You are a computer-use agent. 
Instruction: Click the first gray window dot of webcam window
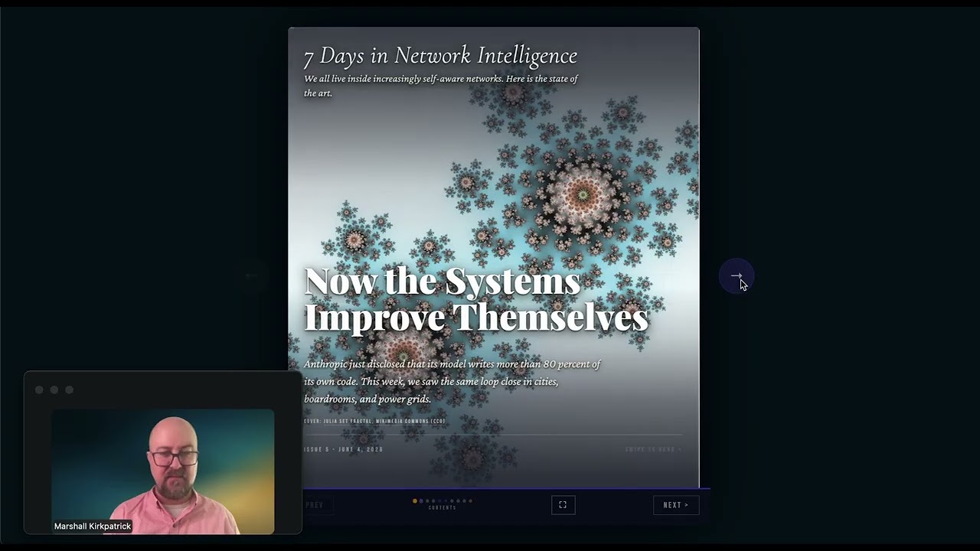coord(39,390)
